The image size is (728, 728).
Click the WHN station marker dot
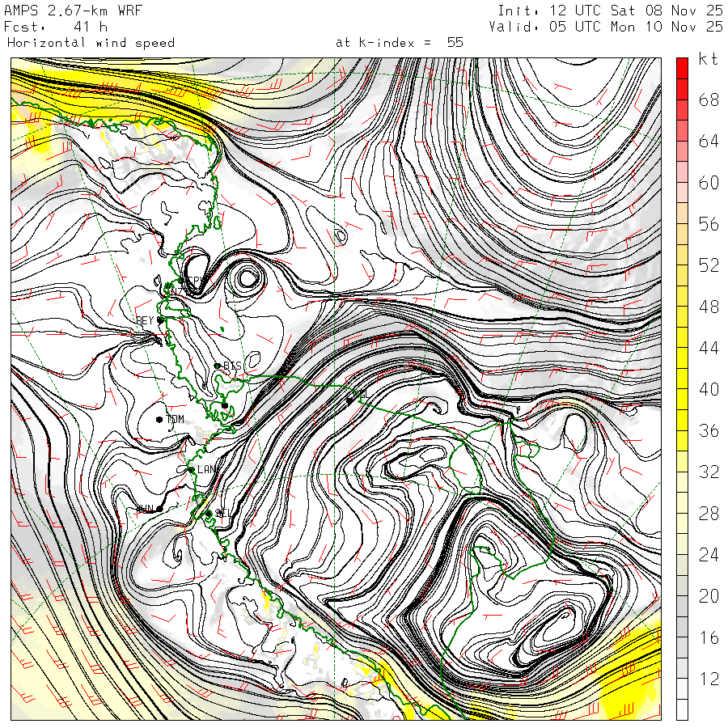(160, 508)
